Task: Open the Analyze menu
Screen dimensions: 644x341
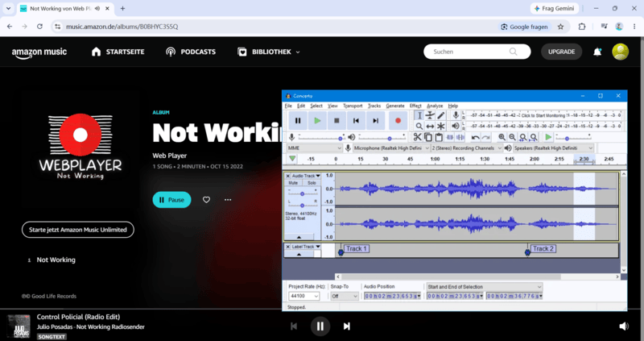Action: [435, 106]
